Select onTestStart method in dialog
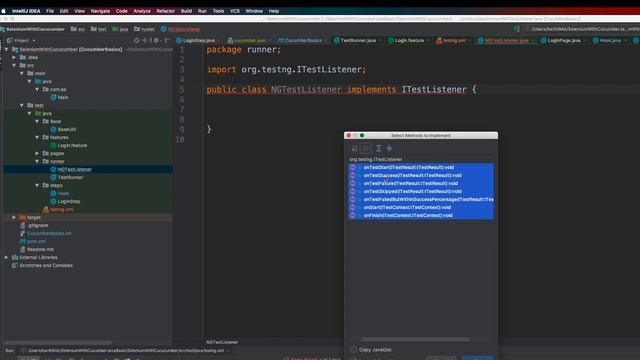The image size is (640, 360). pos(421,167)
